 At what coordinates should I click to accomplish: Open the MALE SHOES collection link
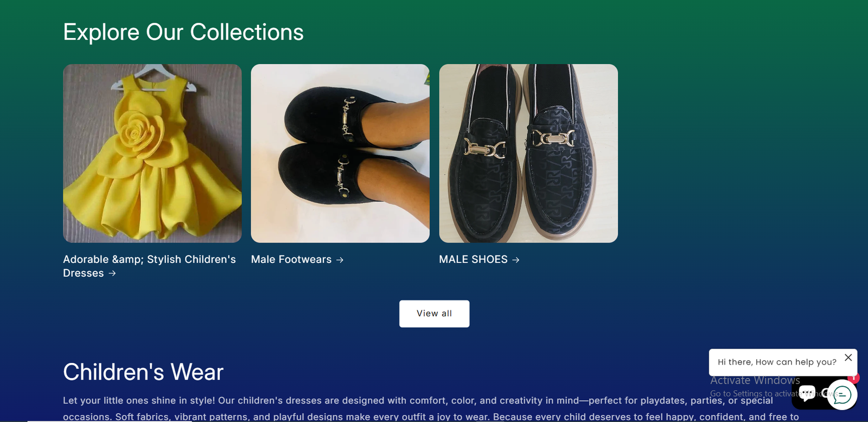[x=473, y=260]
